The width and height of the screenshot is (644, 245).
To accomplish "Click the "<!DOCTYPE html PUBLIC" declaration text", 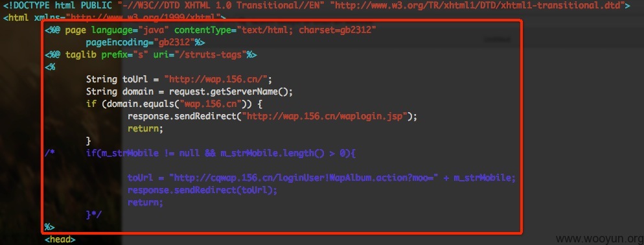I will [x=57, y=6].
